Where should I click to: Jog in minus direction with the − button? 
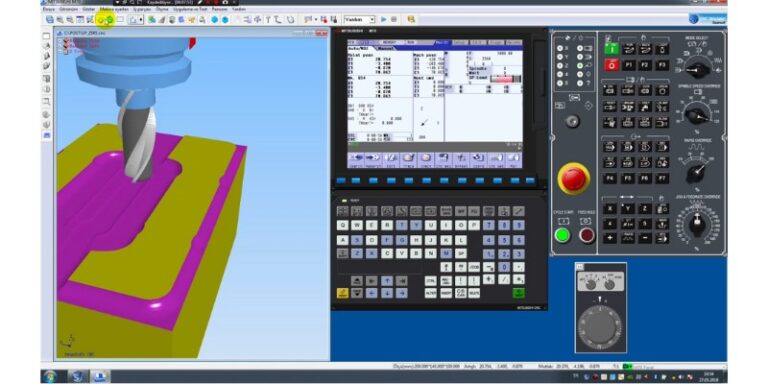(645, 238)
